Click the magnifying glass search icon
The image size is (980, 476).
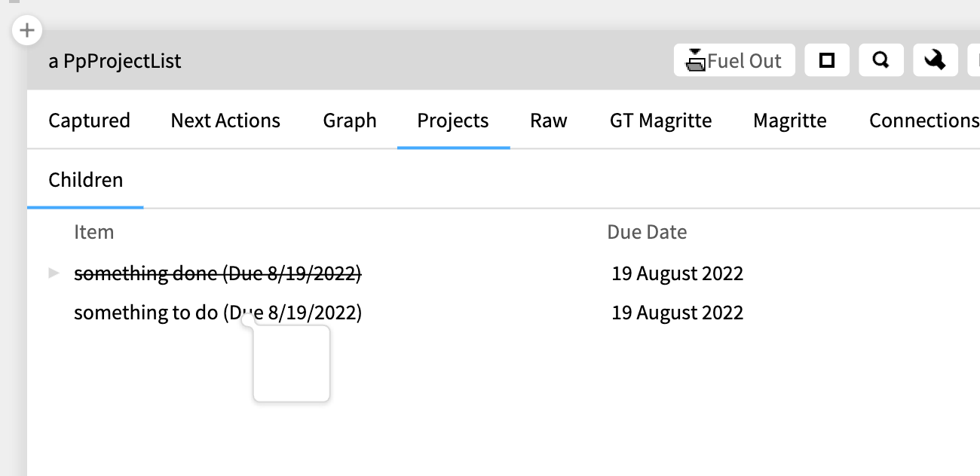(880, 59)
